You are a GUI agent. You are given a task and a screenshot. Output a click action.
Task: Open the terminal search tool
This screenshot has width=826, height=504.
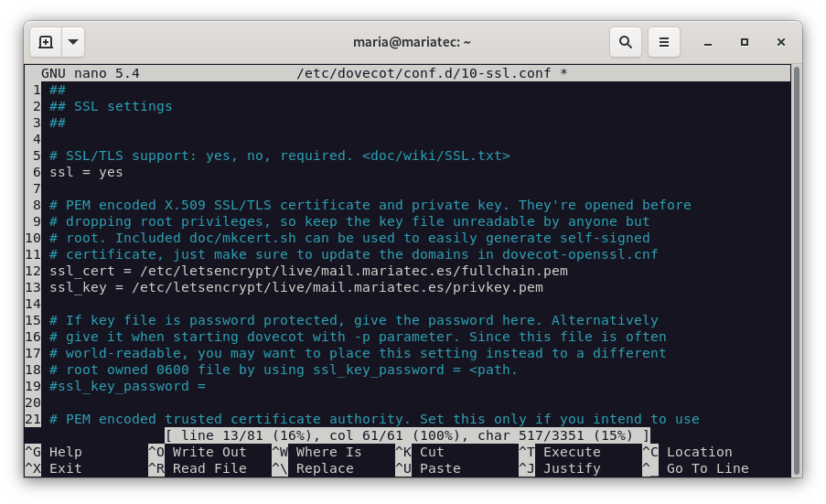tap(626, 42)
